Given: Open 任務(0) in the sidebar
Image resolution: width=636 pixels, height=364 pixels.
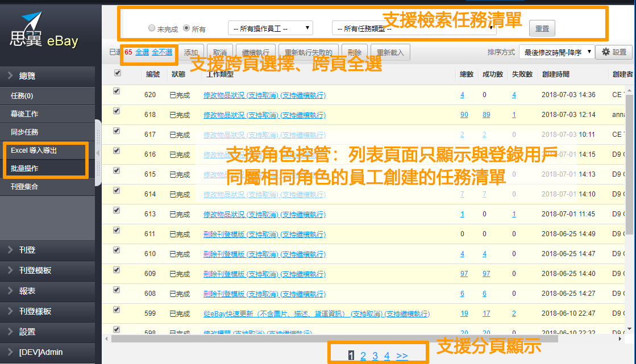Looking at the screenshot, I should [x=47, y=95].
